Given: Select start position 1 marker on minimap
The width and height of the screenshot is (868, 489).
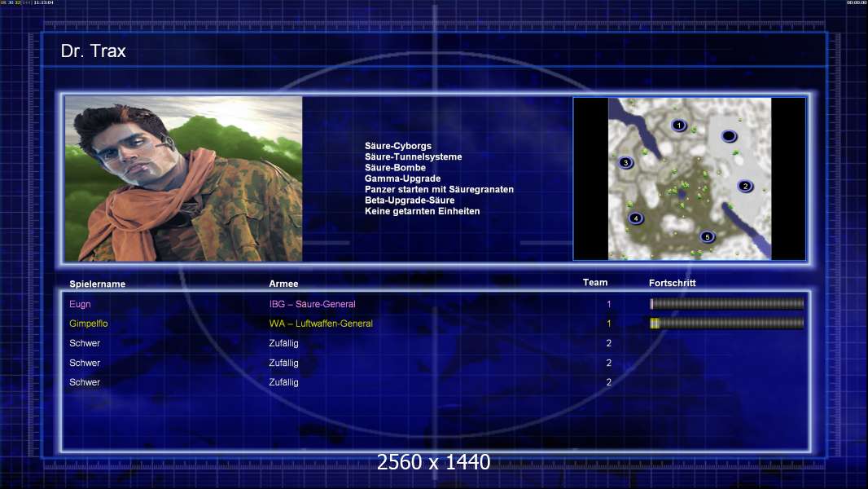Looking at the screenshot, I should pyautogui.click(x=678, y=126).
